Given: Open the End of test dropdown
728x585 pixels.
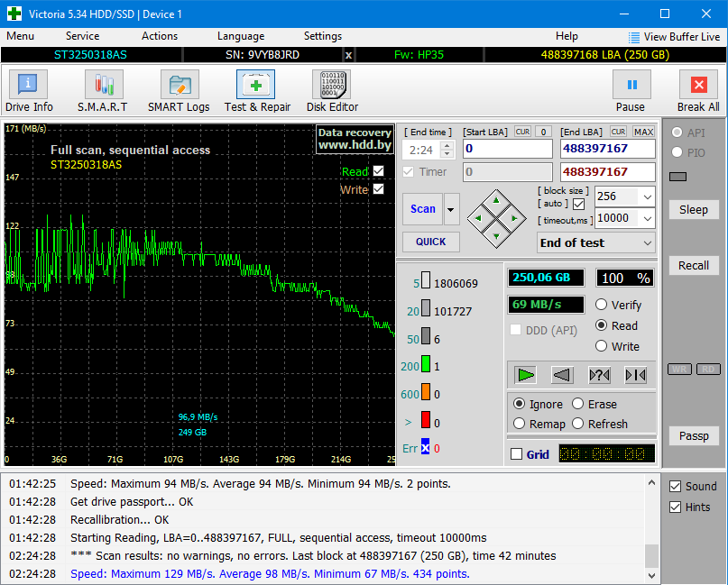Looking at the screenshot, I should pyautogui.click(x=648, y=243).
